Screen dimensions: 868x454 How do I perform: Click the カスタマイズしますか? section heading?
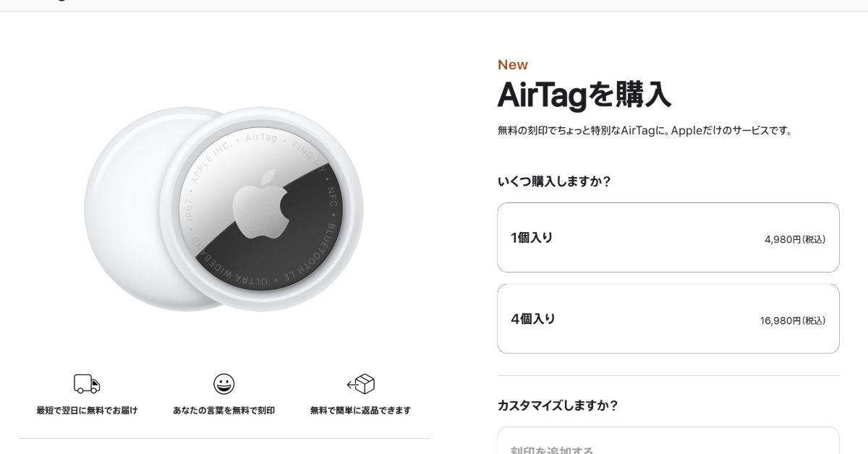[x=558, y=406]
